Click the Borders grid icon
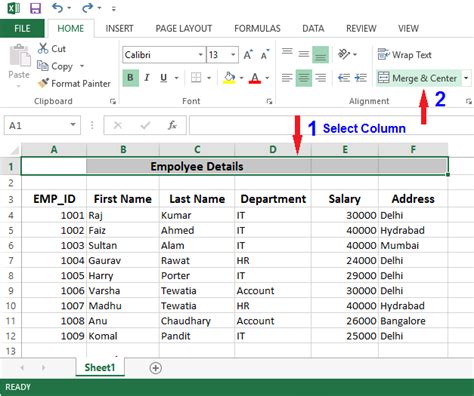 point(196,78)
